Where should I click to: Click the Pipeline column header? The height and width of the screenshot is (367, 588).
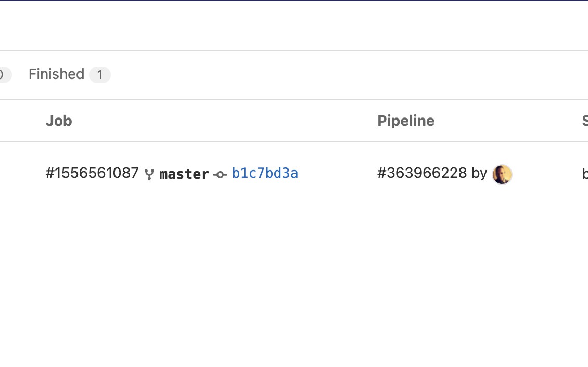click(x=406, y=121)
